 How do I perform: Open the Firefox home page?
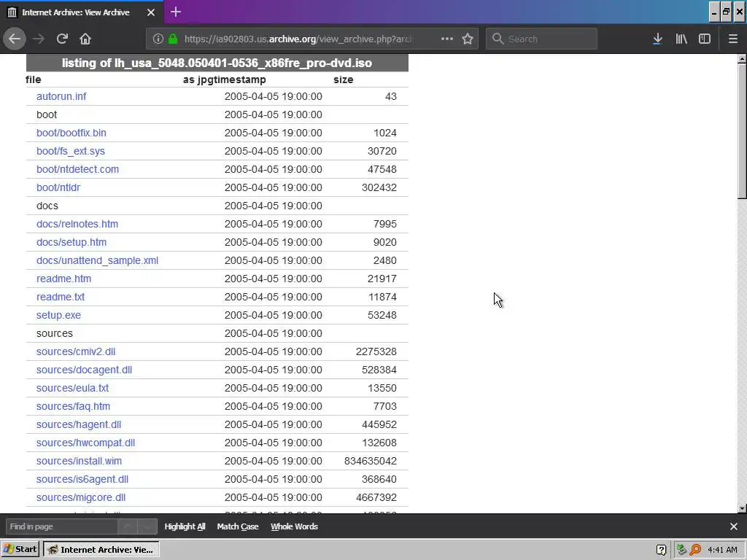pos(85,39)
